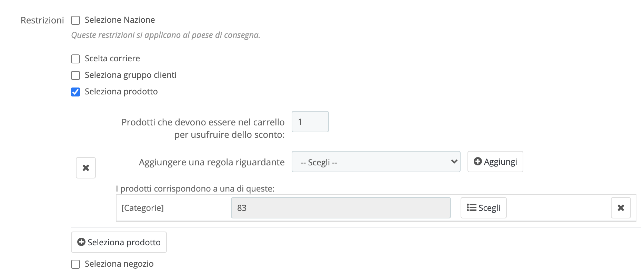Image resolution: width=644 pixels, height=277 pixels.
Task: Enable the Selezione Nazione checkbox
Action: [x=76, y=20]
